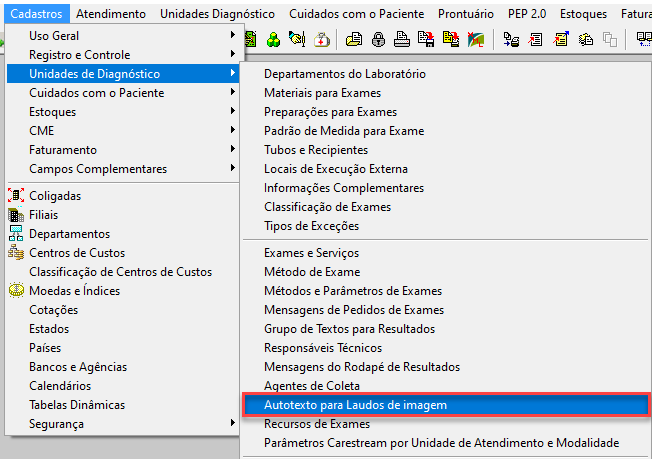652x459 pixels.
Task: Open the PEP 2.0 menu
Action: [x=527, y=14]
